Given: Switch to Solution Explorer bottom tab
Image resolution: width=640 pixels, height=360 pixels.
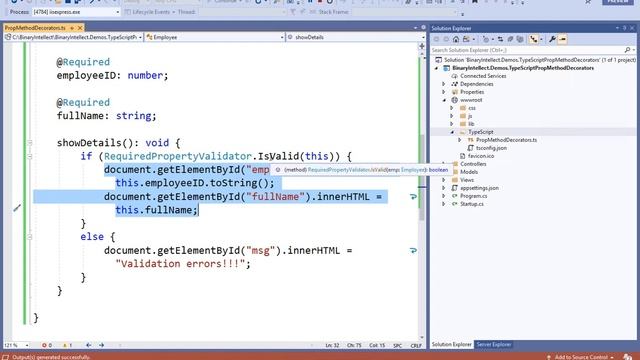Looking at the screenshot, I should [x=451, y=344].
